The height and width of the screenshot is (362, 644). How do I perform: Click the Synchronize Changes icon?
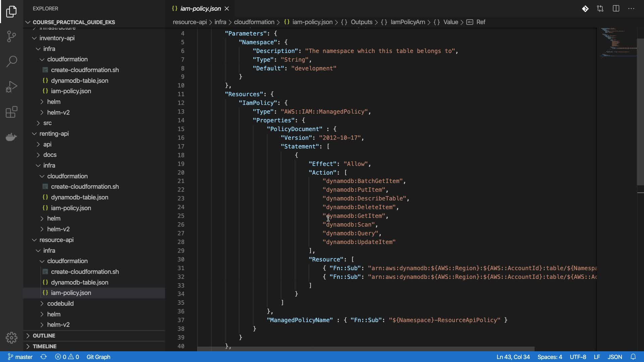coord(44,357)
